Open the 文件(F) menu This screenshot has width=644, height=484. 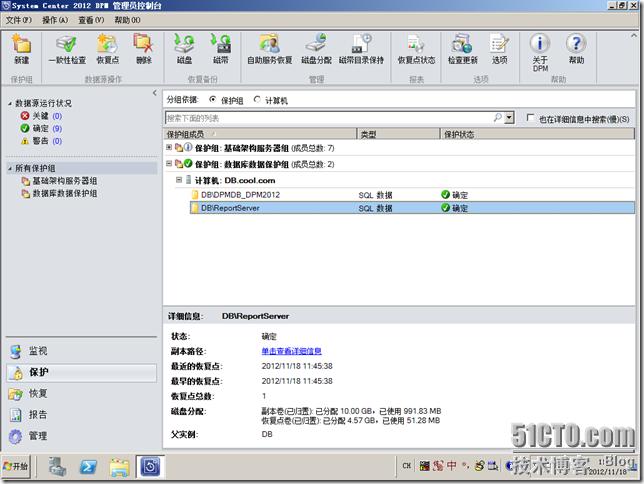pos(18,20)
